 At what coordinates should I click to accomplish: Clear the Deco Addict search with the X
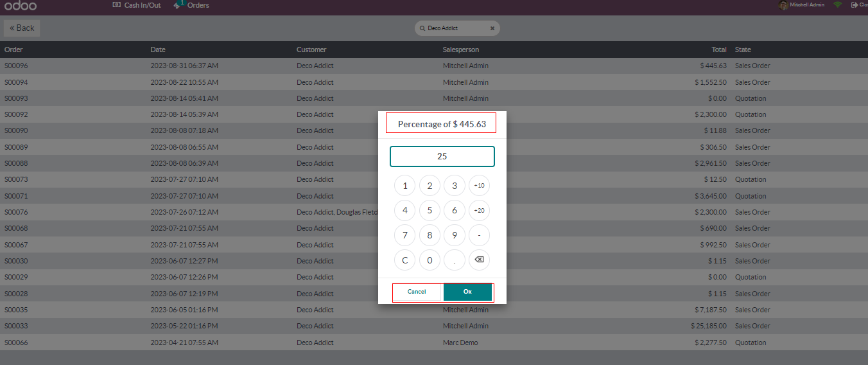[492, 28]
